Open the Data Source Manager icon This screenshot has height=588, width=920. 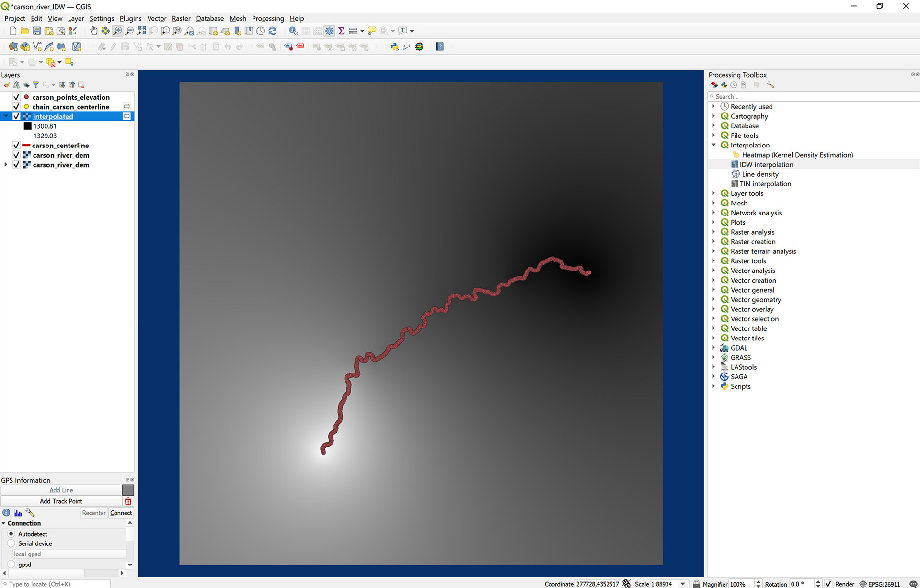(13, 47)
